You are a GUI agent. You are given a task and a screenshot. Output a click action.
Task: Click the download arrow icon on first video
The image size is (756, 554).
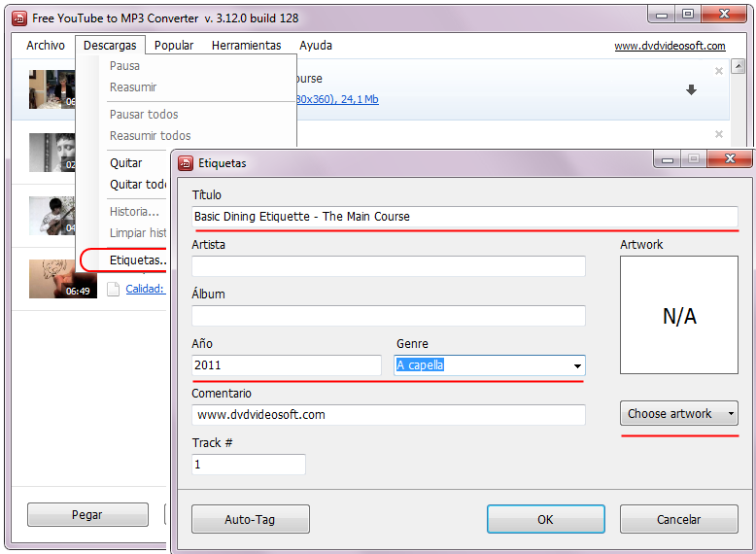pos(691,90)
